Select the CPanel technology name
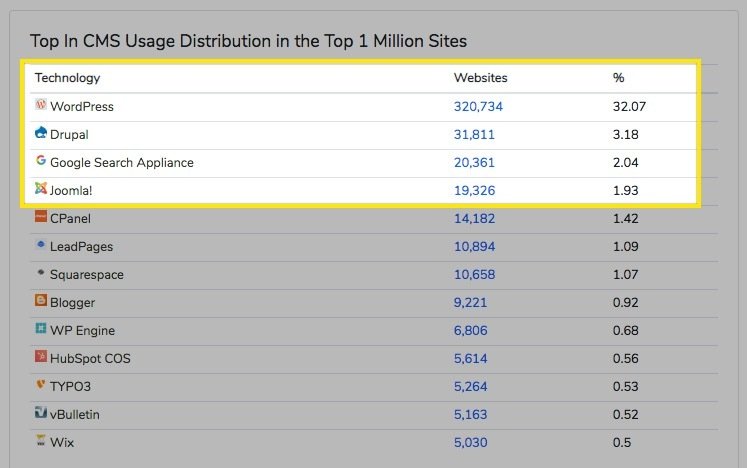 point(70,218)
